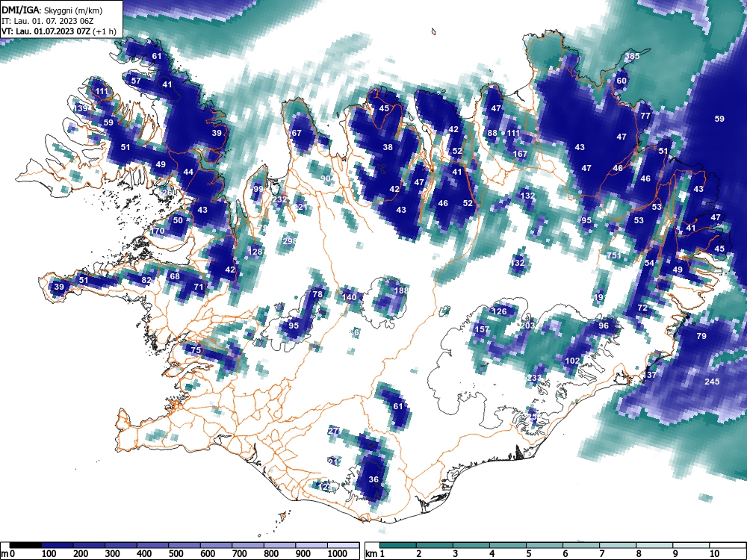Click the map value 68

[175, 276]
